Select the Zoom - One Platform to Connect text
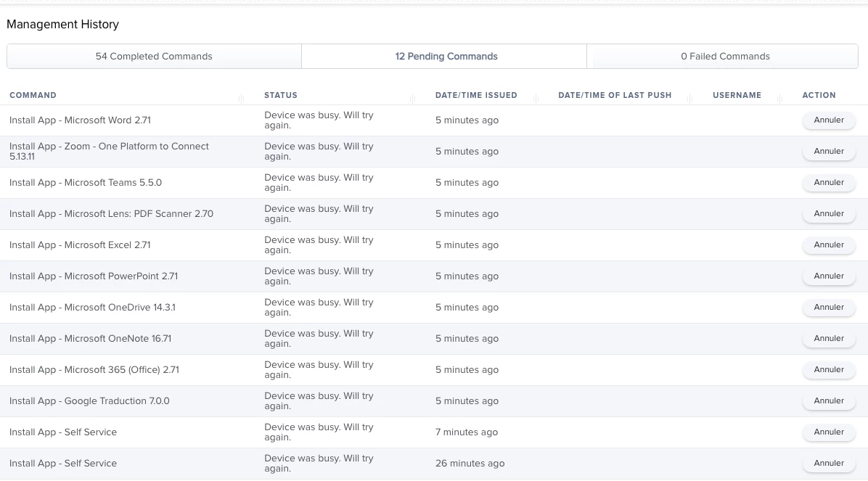Screen dimensions: 868x481 (x=109, y=151)
